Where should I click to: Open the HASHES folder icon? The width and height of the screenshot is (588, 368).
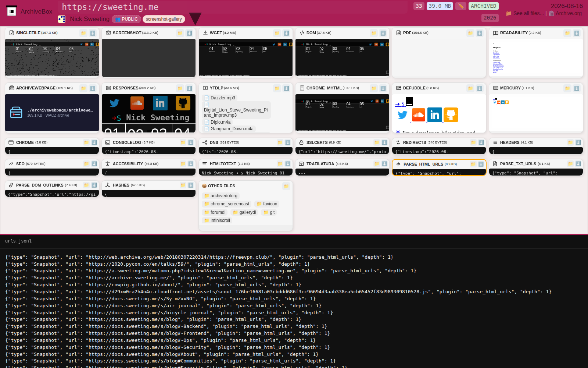[x=183, y=185]
